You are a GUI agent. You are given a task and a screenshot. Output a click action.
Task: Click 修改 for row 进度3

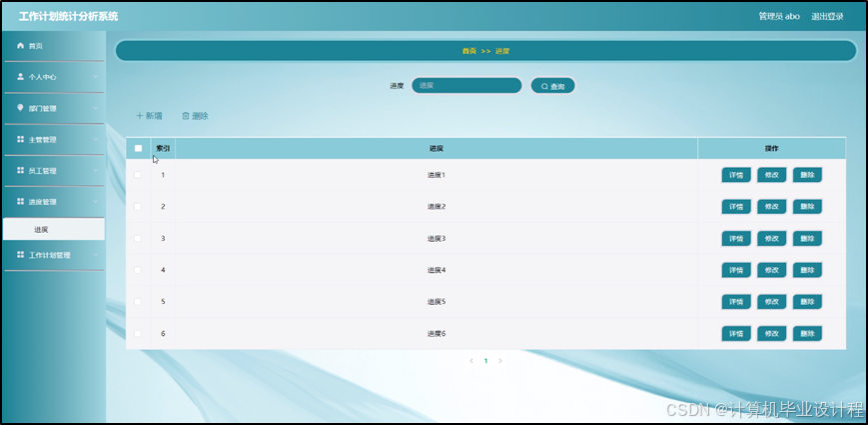(x=772, y=238)
